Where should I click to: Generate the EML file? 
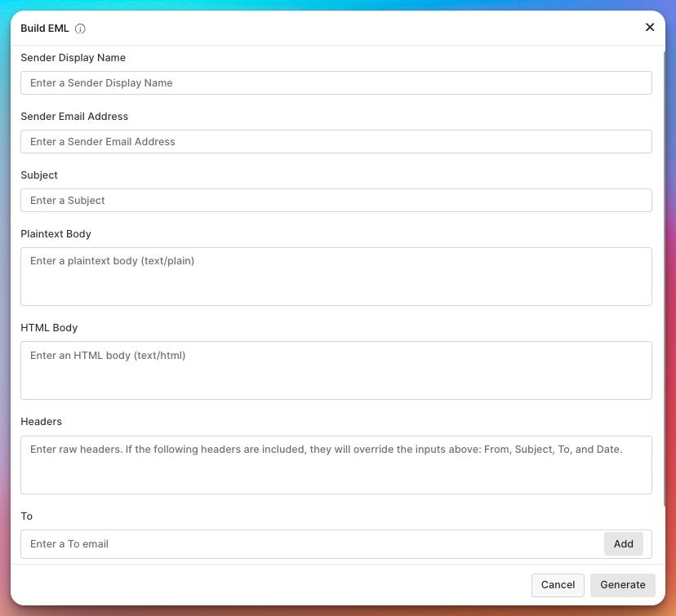click(623, 585)
